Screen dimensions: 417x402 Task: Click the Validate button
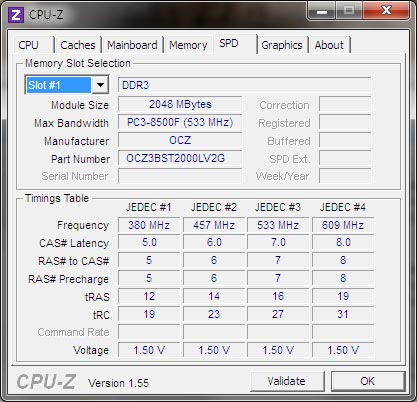click(287, 381)
